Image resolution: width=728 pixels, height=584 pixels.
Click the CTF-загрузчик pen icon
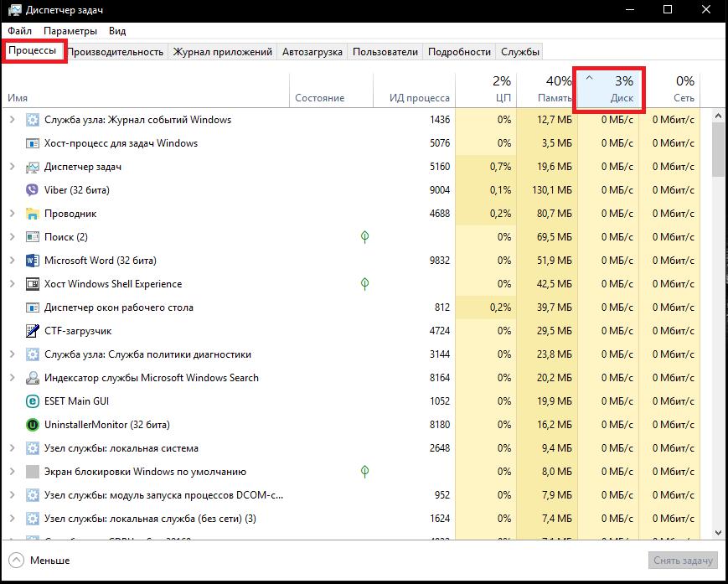[32, 331]
